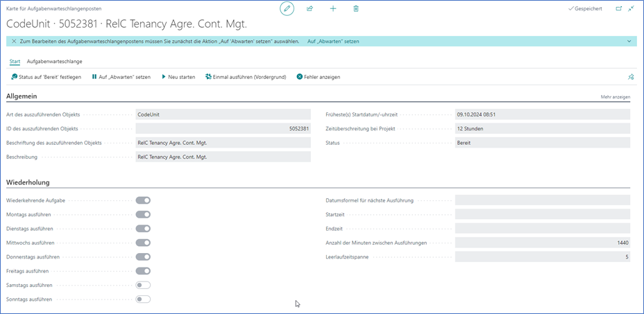Click the Startzeit input field
644x314 pixels.
[542, 214]
